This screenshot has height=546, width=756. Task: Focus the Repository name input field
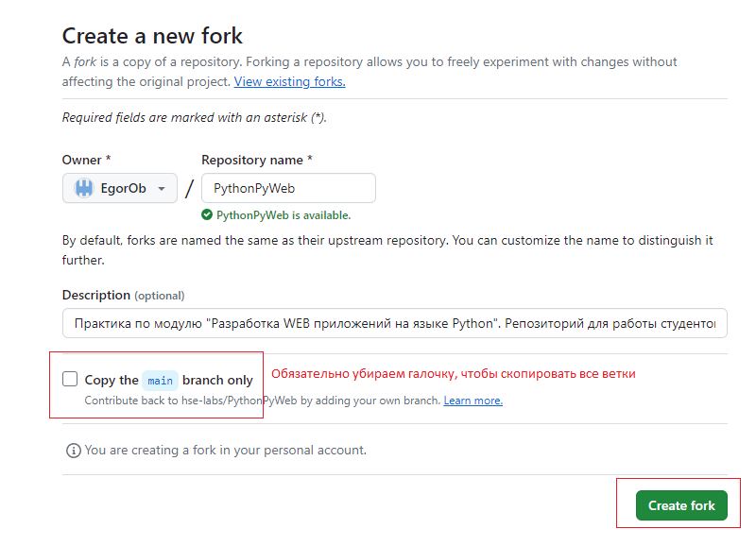coord(288,188)
